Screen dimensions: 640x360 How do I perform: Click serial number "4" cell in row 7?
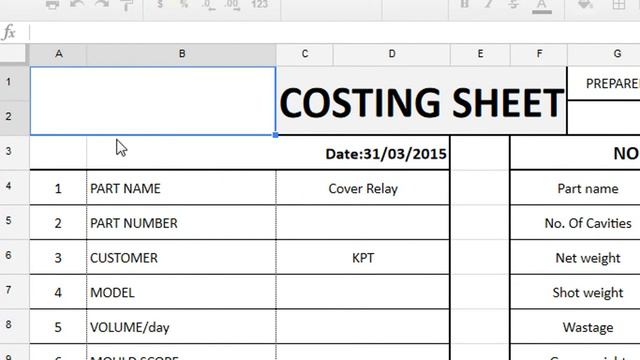click(58, 292)
